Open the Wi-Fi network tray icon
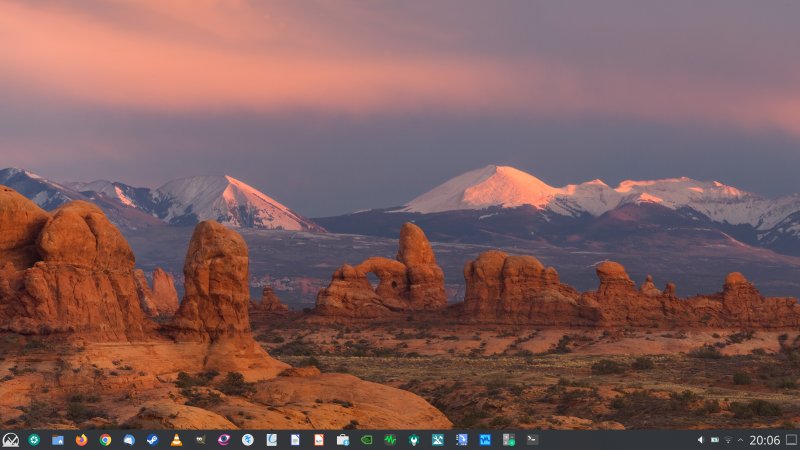Viewport: 800px width, 450px height. [728, 440]
